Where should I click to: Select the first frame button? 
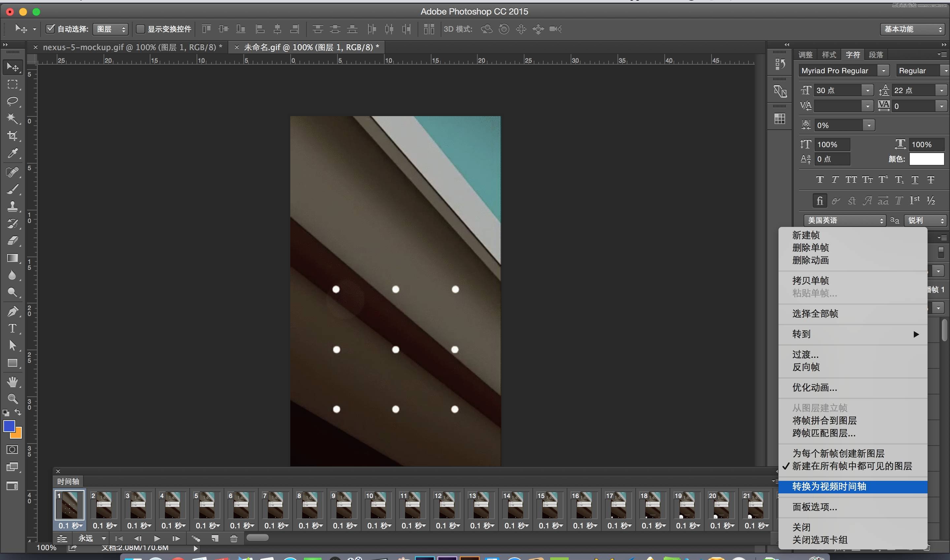tap(119, 539)
